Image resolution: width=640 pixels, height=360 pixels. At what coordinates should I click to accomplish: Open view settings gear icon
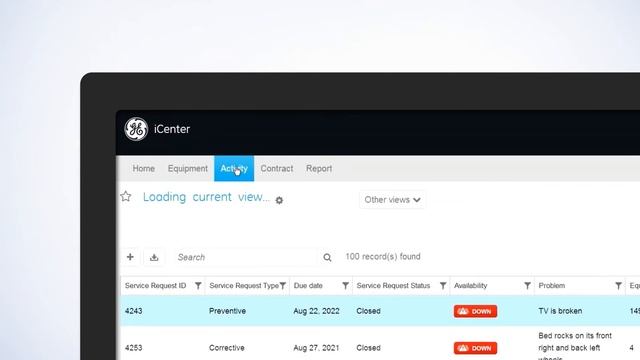(279, 200)
